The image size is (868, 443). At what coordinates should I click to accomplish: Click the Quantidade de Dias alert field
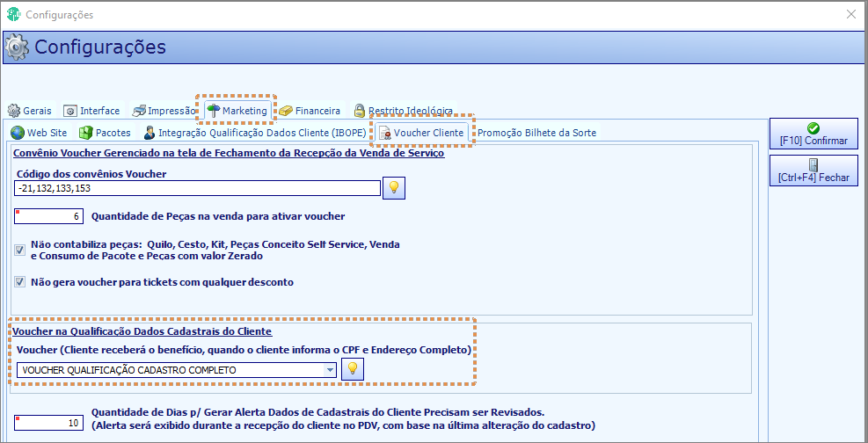[48, 423]
